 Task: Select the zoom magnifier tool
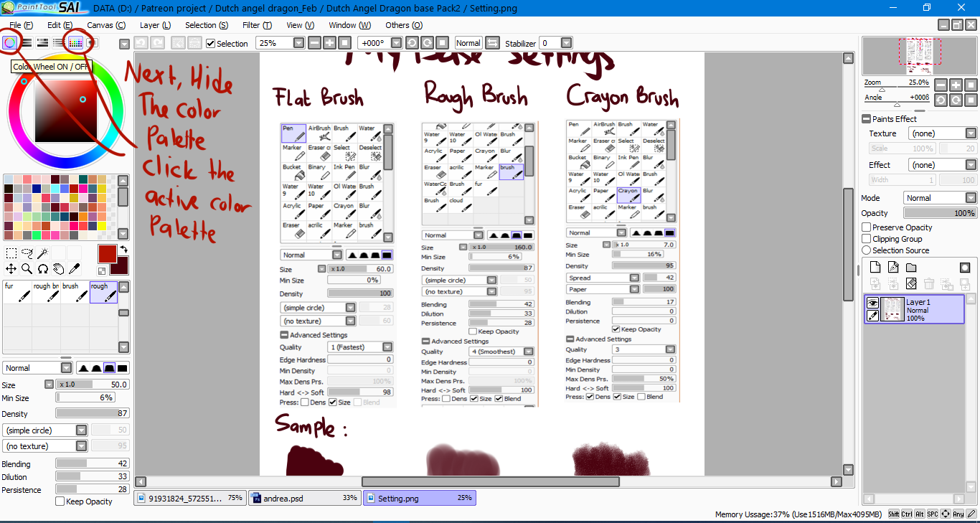click(x=27, y=269)
